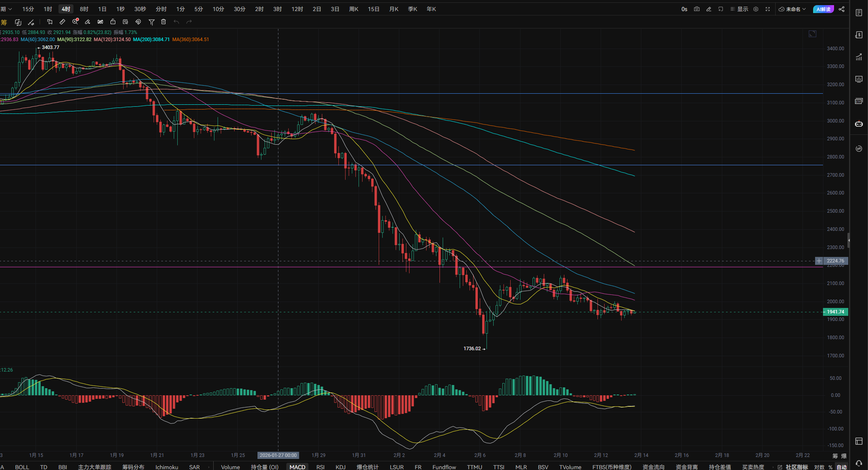Click the screenshot camera icon
The height and width of the screenshot is (470, 868).
click(x=697, y=9)
